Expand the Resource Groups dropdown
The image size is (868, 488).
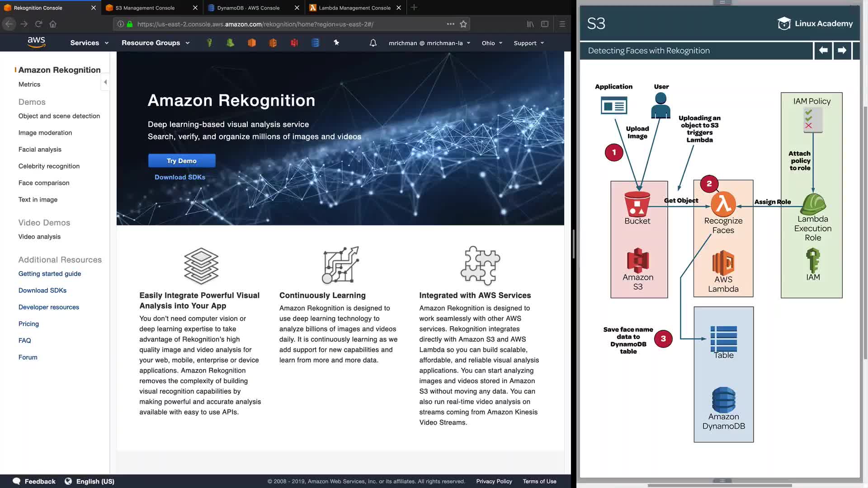point(155,43)
